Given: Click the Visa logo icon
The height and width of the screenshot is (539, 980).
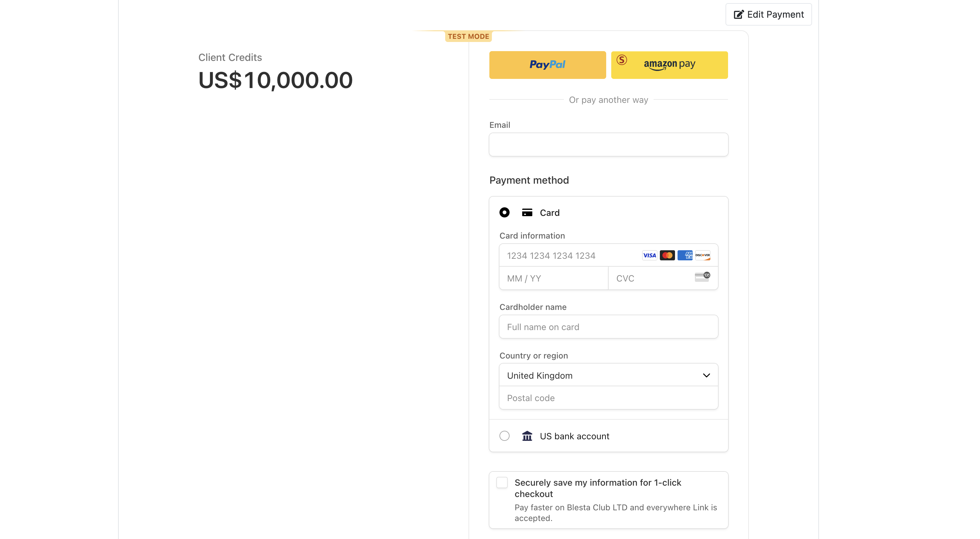Looking at the screenshot, I should pos(649,255).
